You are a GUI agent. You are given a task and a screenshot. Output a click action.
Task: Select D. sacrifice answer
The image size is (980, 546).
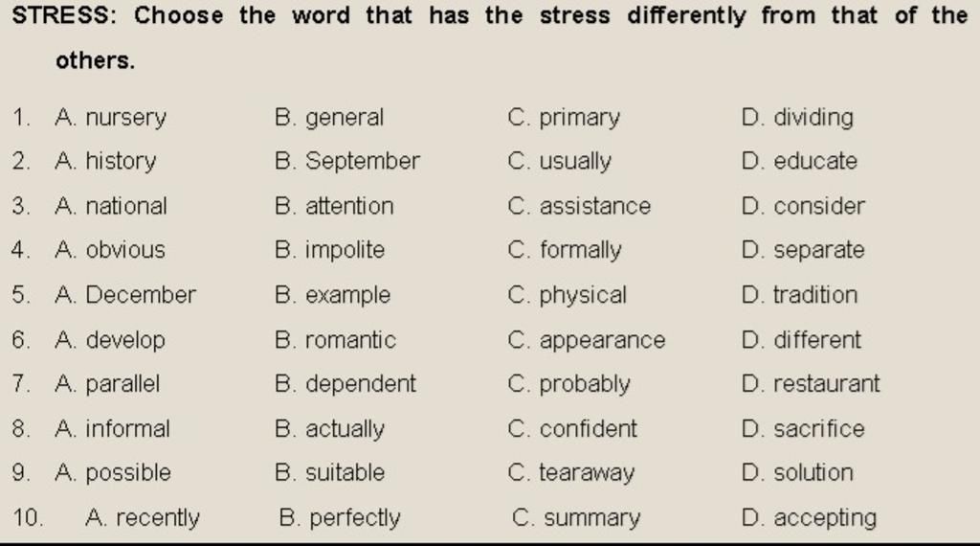pos(803,429)
